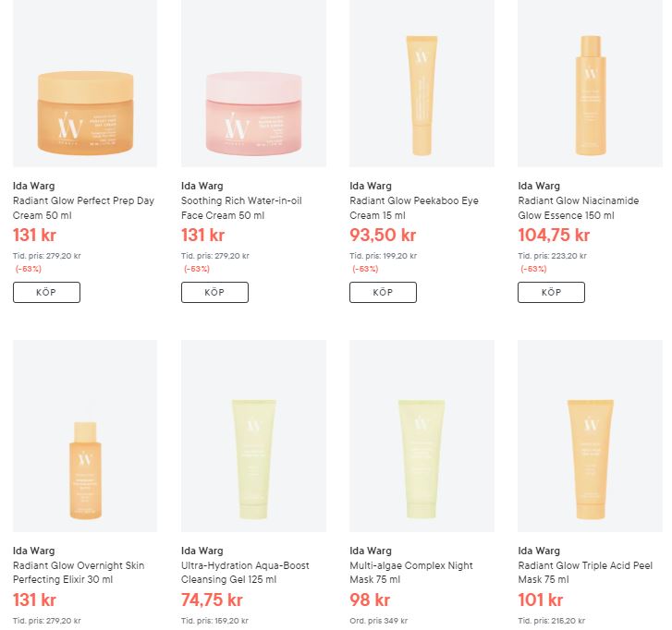Image resolution: width=672 pixels, height=630 pixels.
Task: Buy the Soothing Rich Water-in-oil Face Cream
Action: pos(214,292)
